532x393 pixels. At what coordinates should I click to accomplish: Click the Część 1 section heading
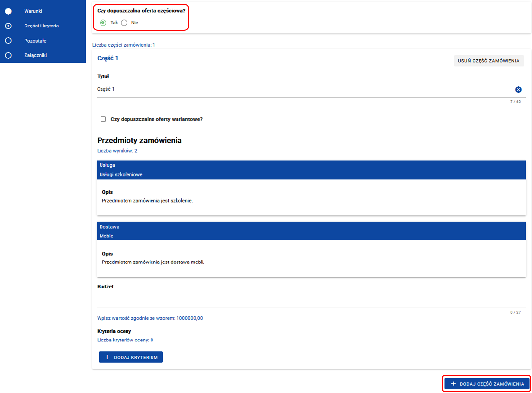point(108,58)
